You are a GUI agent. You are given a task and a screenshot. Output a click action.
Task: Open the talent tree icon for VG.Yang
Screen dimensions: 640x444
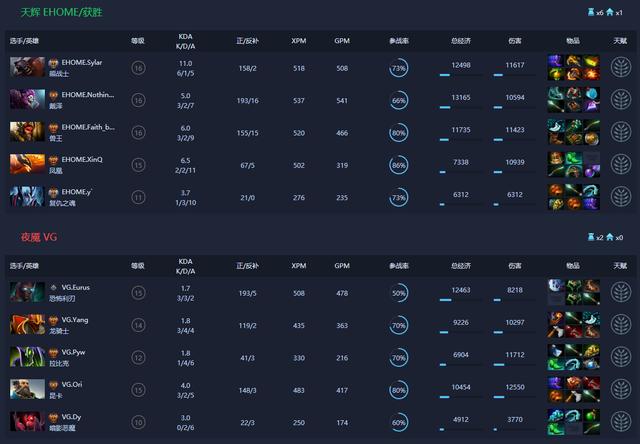pos(620,324)
